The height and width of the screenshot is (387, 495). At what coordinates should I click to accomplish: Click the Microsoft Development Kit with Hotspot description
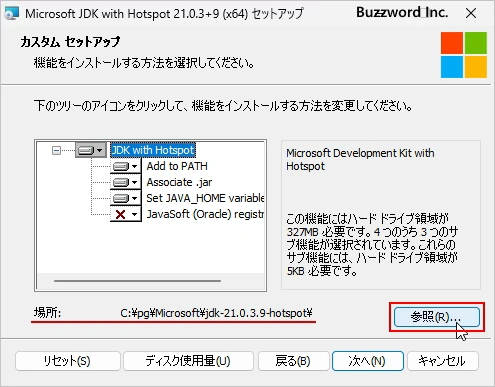(x=360, y=160)
